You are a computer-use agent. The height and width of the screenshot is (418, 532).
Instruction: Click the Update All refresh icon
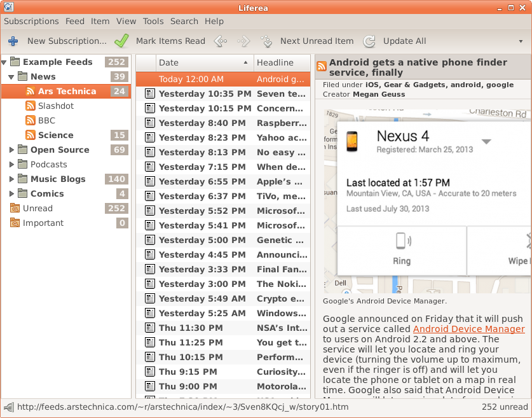coord(369,41)
